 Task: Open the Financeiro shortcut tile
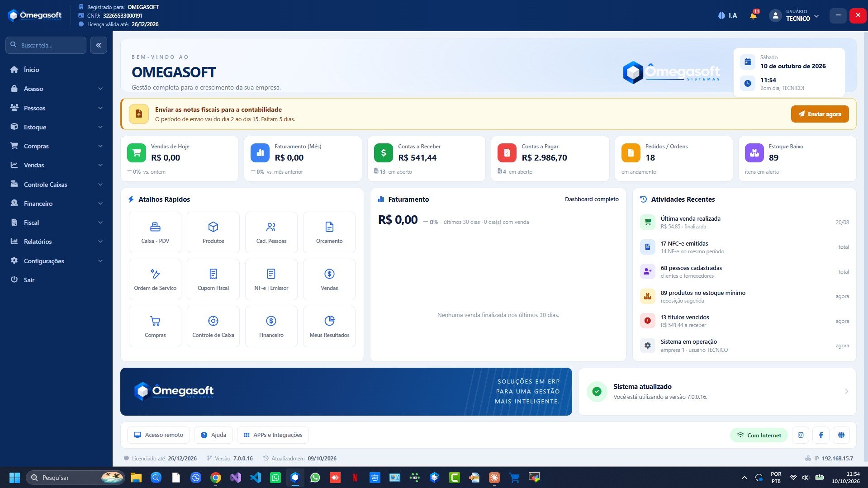[271, 327]
